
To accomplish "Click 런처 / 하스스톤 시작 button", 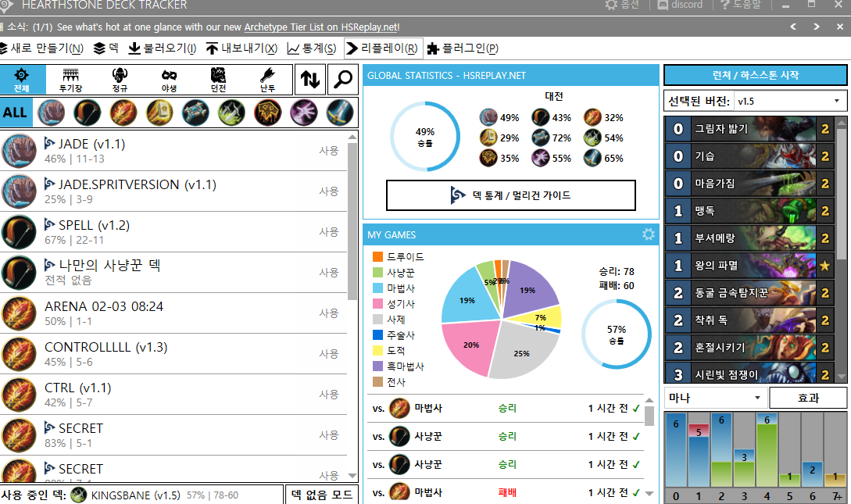I will pos(756,75).
